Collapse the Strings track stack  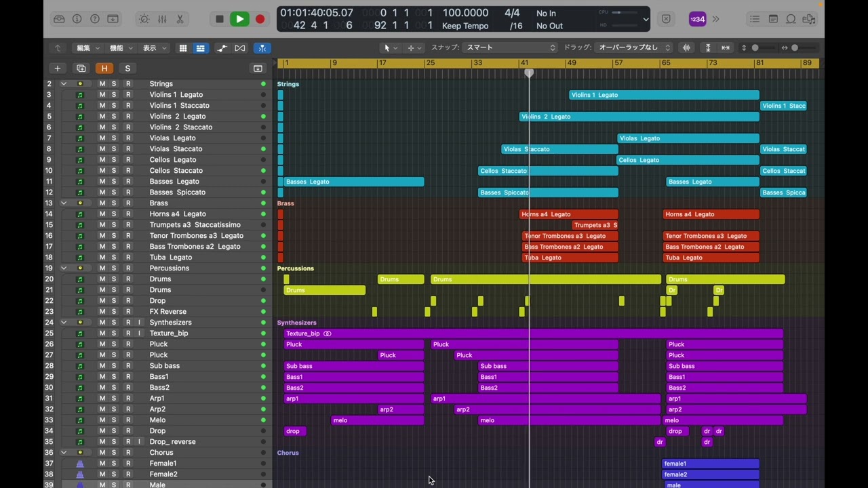[64, 84]
